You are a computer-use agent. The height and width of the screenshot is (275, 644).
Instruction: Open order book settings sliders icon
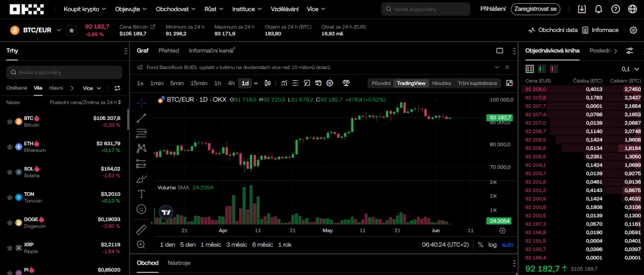(629, 51)
